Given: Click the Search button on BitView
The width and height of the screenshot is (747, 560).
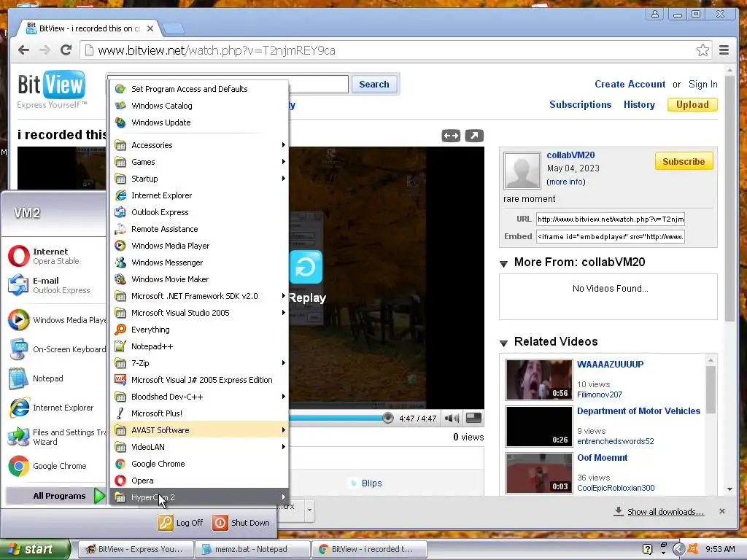Looking at the screenshot, I should tap(374, 85).
